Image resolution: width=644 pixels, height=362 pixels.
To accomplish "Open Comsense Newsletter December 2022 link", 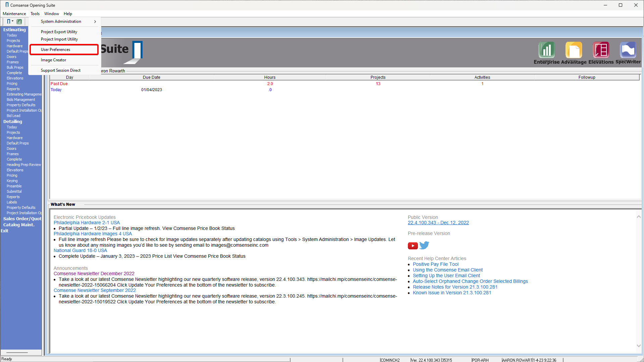I will point(94,274).
